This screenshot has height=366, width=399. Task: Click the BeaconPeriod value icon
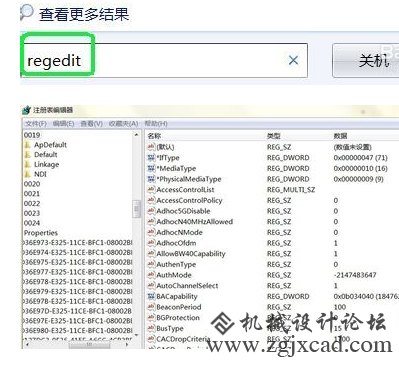(x=151, y=307)
